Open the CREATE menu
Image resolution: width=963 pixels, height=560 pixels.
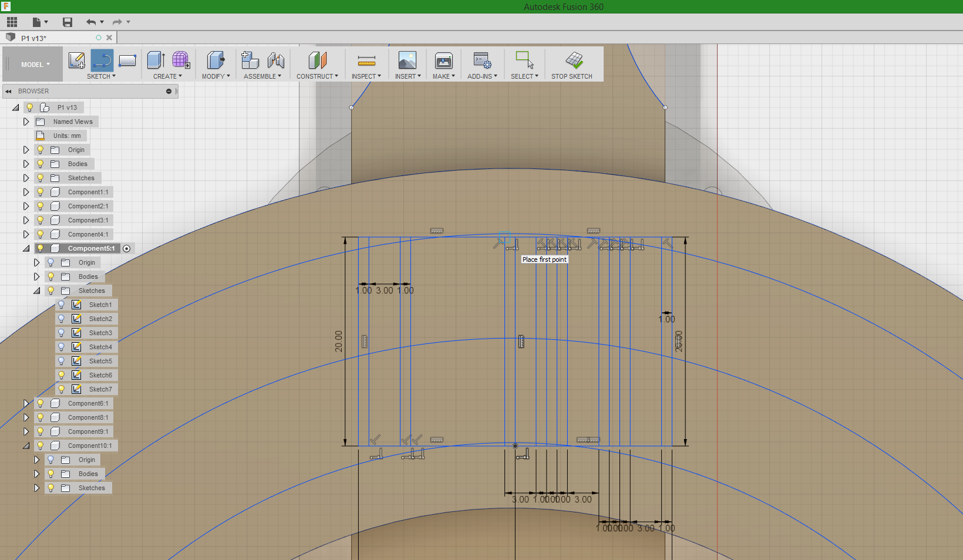point(167,76)
